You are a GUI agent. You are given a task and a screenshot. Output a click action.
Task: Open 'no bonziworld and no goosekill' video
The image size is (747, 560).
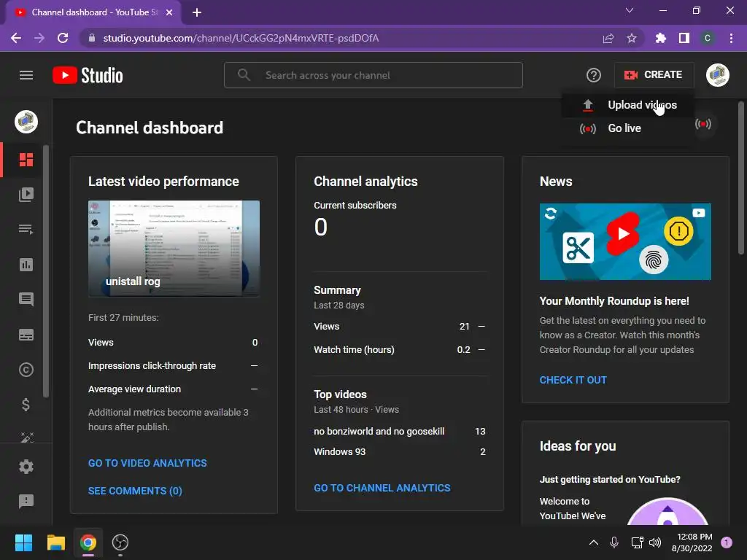tap(379, 432)
